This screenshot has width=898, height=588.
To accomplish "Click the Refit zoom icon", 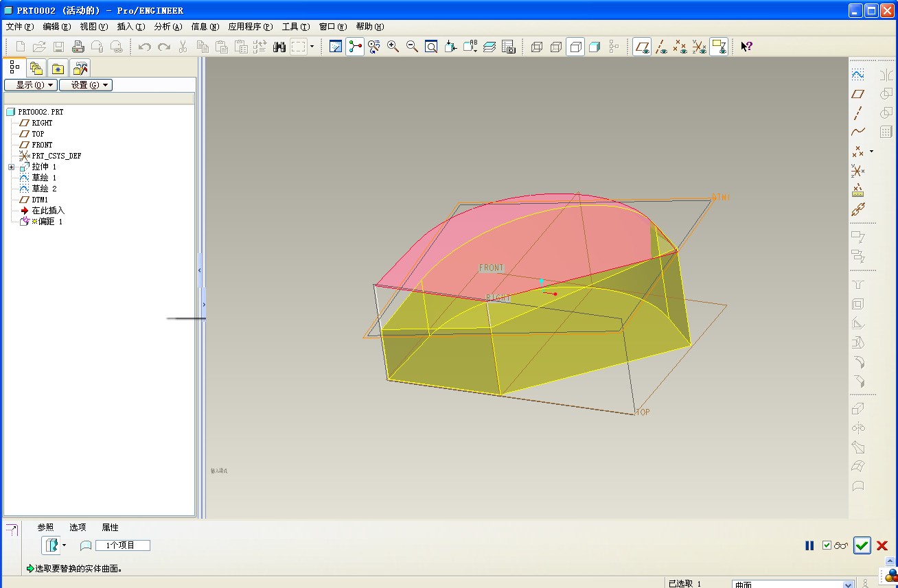I will (431, 47).
